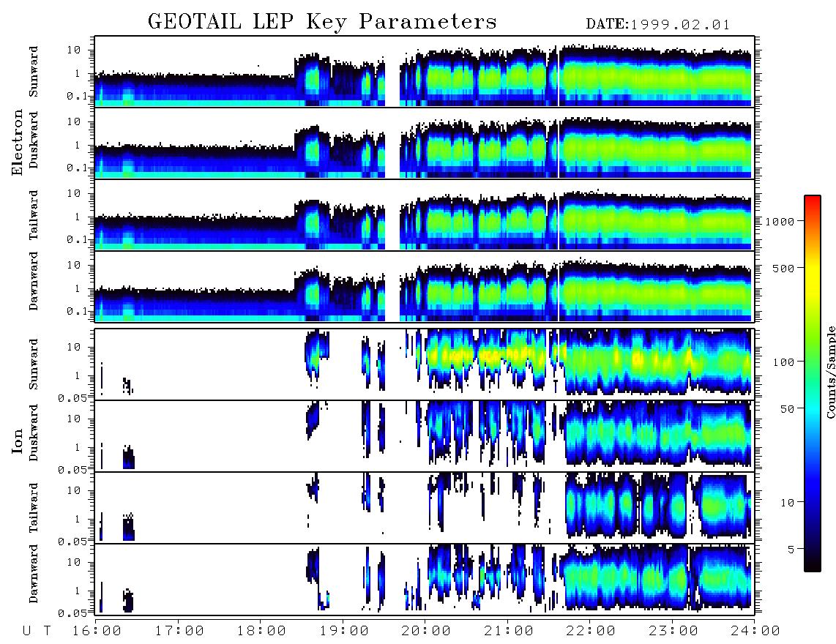836x644 pixels.
Task: Click the 1000 colorbar tick label
Action: click(x=779, y=221)
